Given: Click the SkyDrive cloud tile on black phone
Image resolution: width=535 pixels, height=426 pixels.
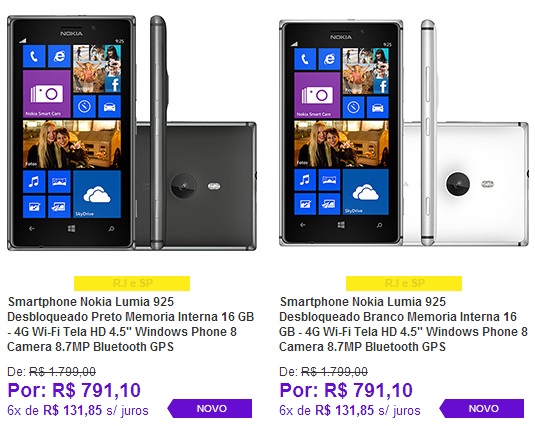Looking at the screenshot, I should click(x=97, y=194).
